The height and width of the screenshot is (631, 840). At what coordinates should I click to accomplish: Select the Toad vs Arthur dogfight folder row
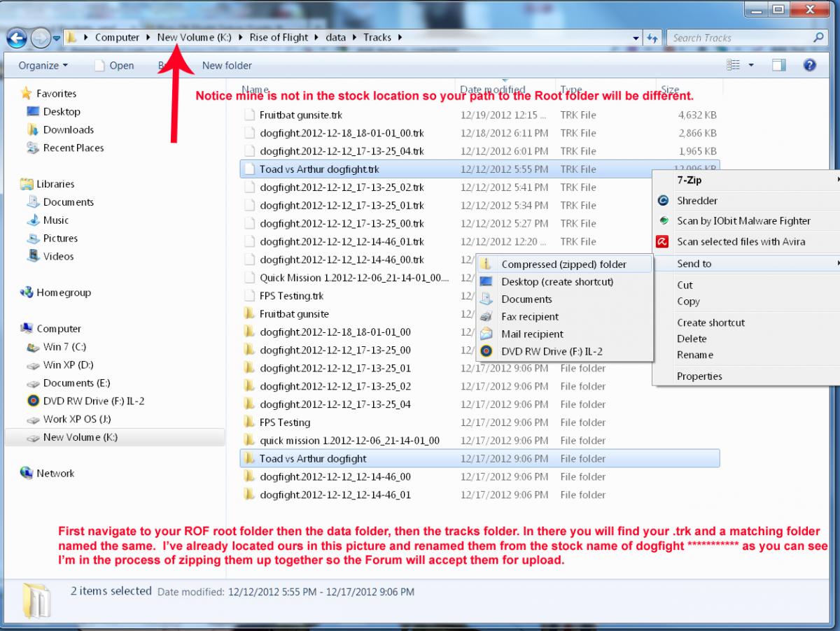coord(480,458)
